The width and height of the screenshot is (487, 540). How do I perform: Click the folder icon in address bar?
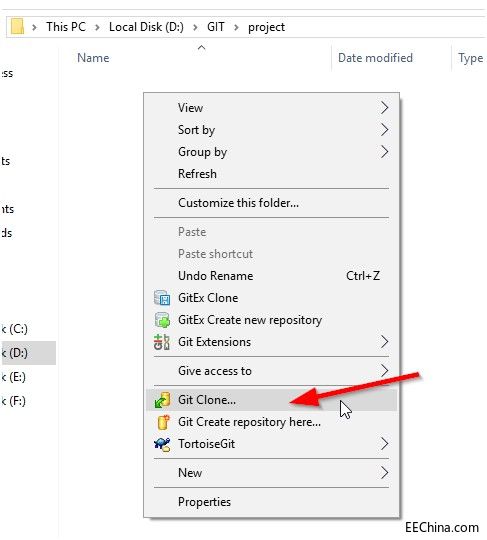click(17, 27)
